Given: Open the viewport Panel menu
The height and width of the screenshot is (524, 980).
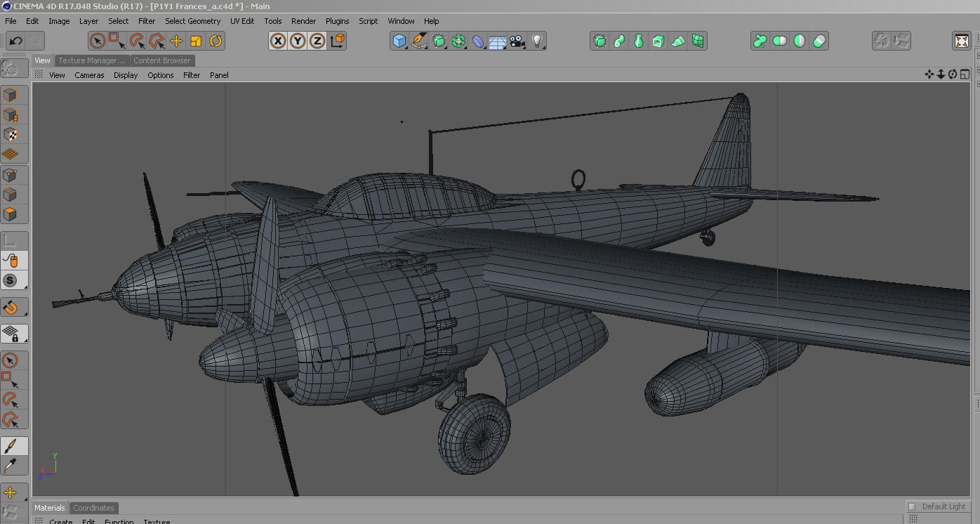Looking at the screenshot, I should 219,75.
